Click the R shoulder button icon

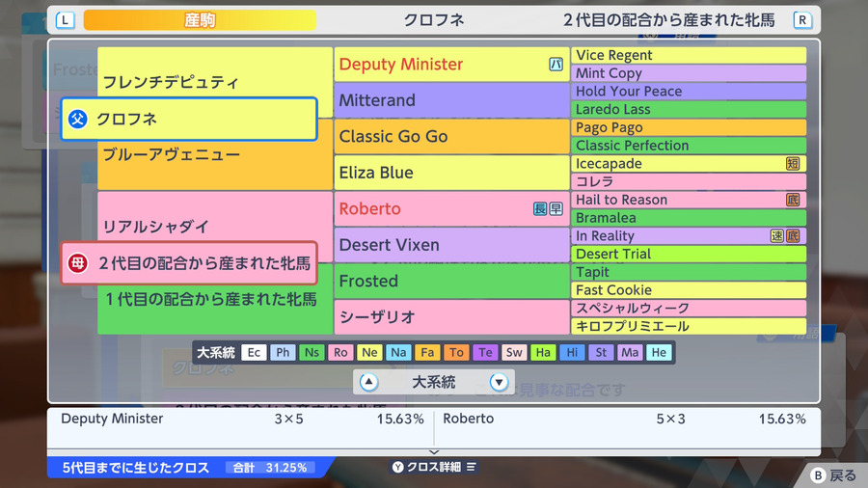pyautogui.click(x=802, y=20)
